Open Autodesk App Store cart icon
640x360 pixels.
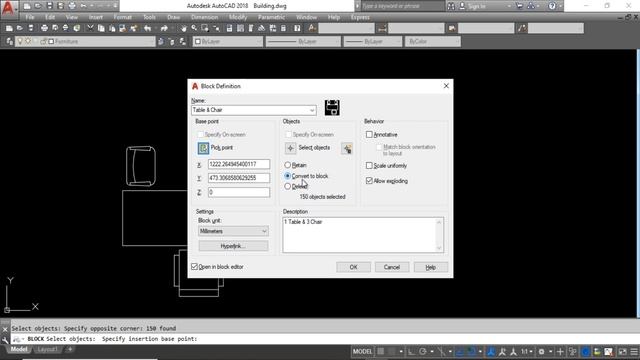coord(520,6)
